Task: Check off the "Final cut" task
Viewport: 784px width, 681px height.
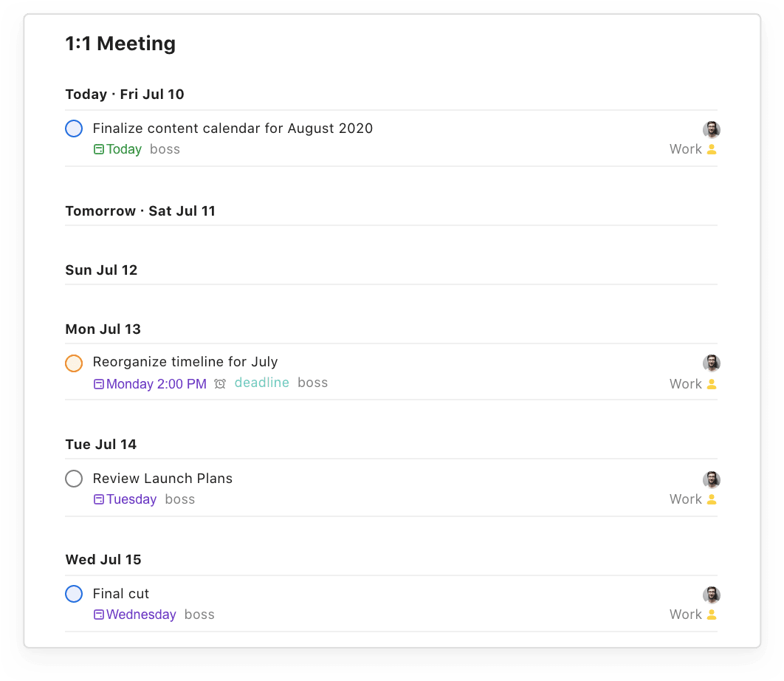Action: [74, 593]
